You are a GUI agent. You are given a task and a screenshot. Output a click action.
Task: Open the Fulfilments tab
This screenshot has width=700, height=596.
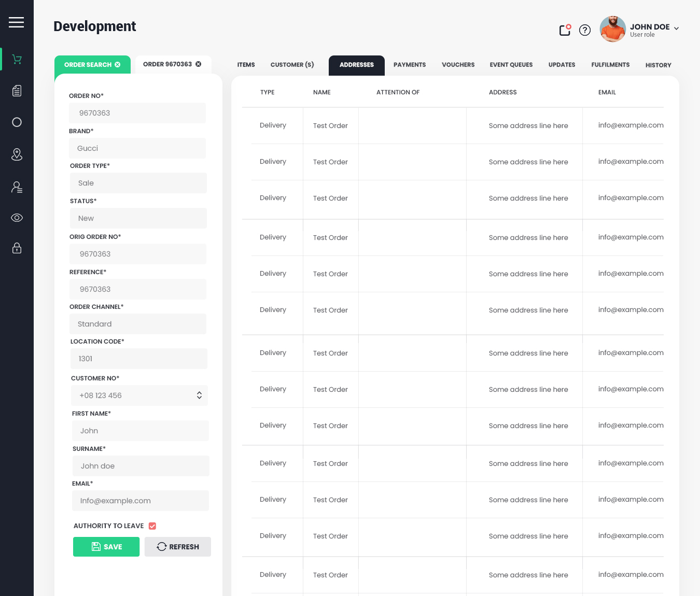(611, 65)
